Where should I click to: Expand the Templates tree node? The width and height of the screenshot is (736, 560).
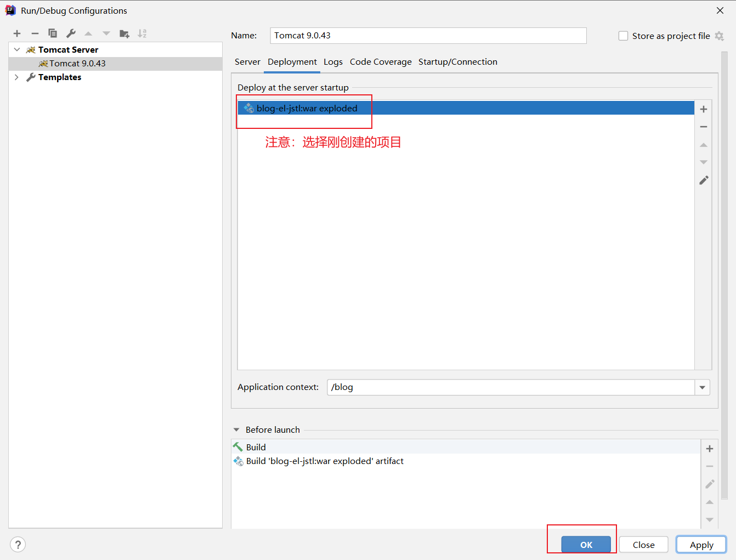16,77
